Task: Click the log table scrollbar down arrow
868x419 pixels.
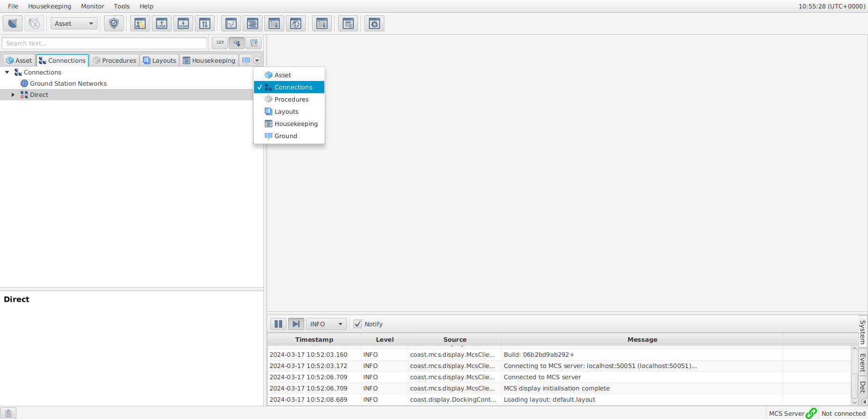Action: click(854, 402)
